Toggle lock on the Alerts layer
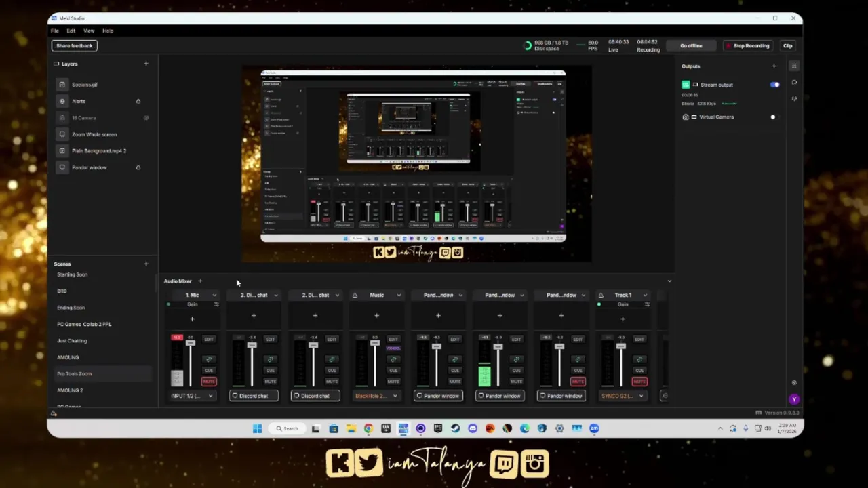This screenshot has width=868, height=488. (138, 101)
